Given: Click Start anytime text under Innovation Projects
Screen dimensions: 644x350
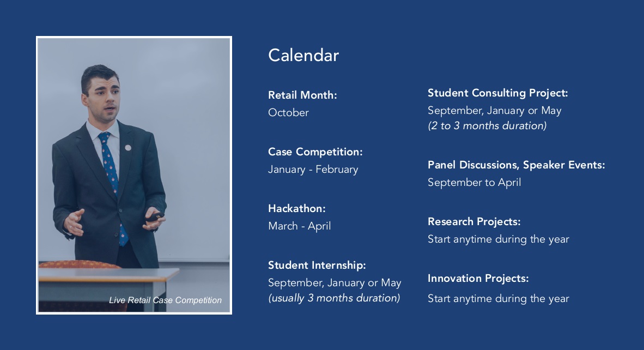Looking at the screenshot, I should click(x=498, y=298).
